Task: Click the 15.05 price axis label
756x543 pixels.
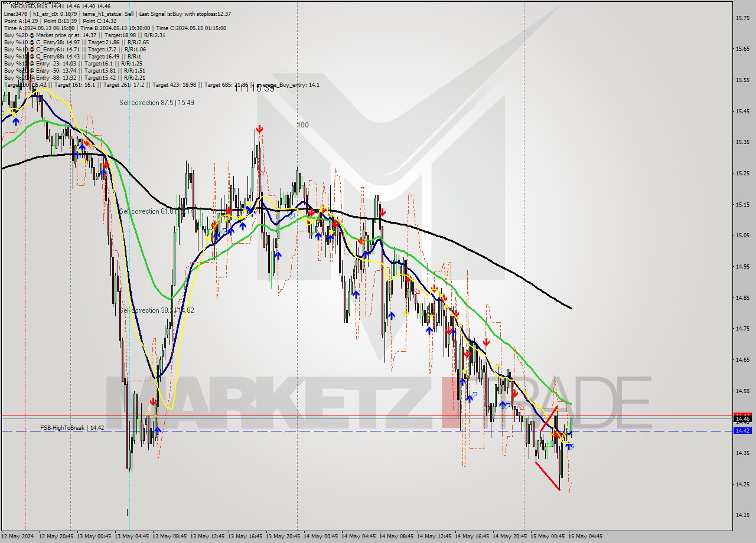Action: (x=742, y=235)
